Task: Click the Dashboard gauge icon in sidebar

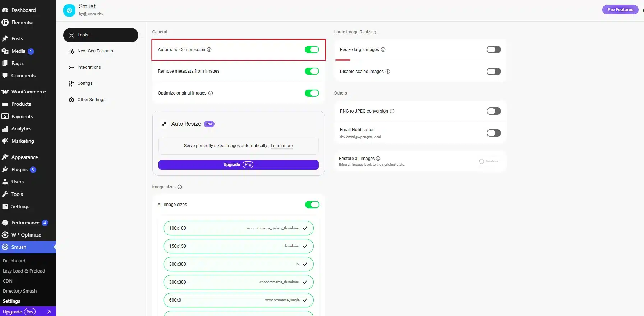Action: tap(5, 10)
